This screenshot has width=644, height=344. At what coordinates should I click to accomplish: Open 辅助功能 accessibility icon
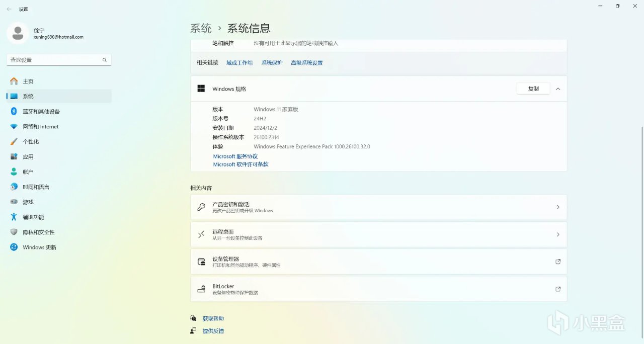tap(14, 217)
